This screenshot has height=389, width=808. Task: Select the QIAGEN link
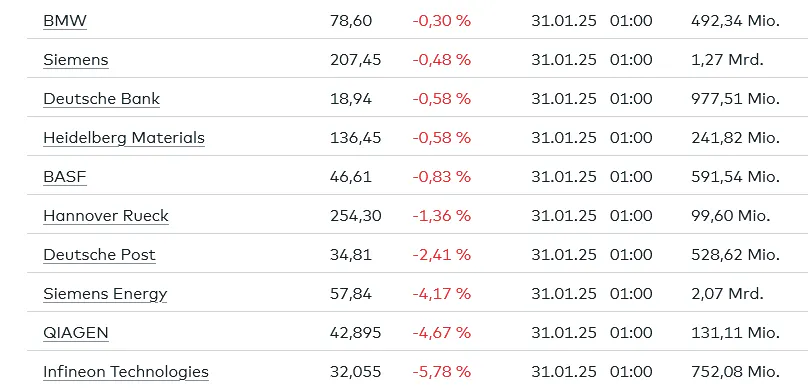click(76, 333)
